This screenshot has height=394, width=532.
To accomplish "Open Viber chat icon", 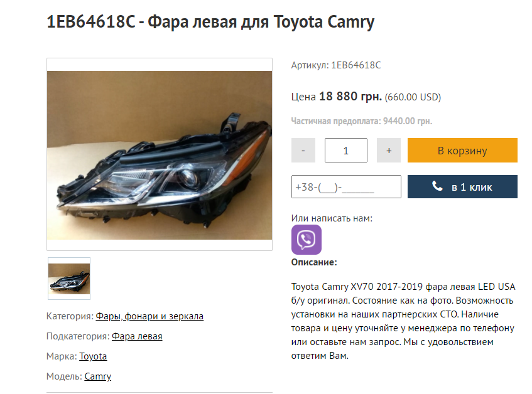I will pos(306,239).
